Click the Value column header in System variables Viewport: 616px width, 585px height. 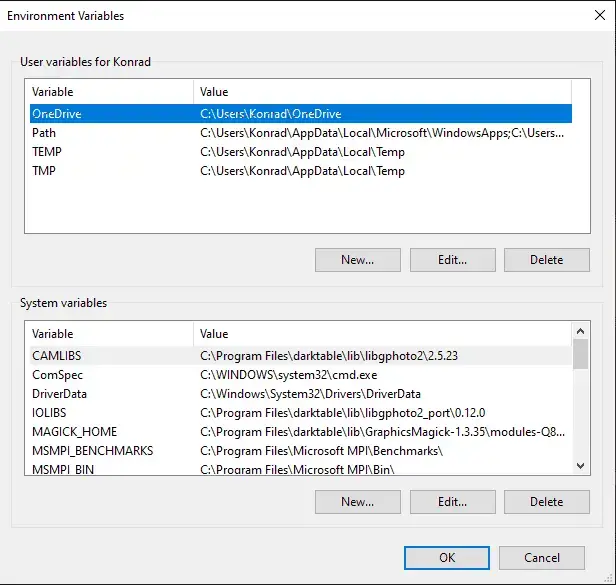coord(382,334)
